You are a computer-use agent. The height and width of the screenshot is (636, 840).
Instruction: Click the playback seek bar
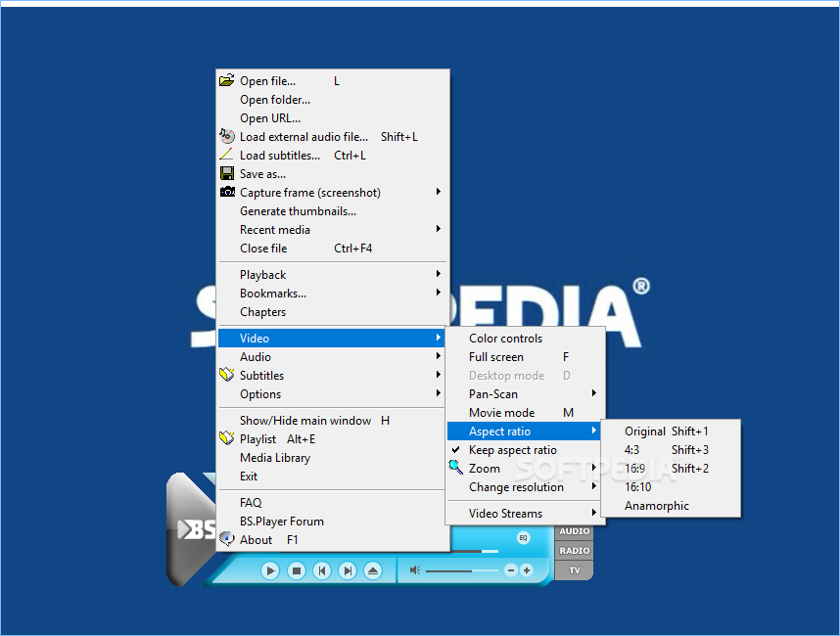[x=475, y=551]
